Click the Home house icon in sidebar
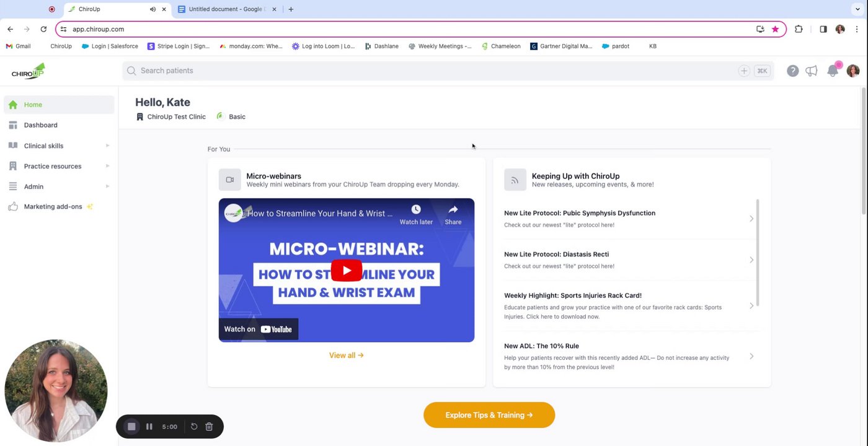The image size is (868, 446). coord(13,105)
